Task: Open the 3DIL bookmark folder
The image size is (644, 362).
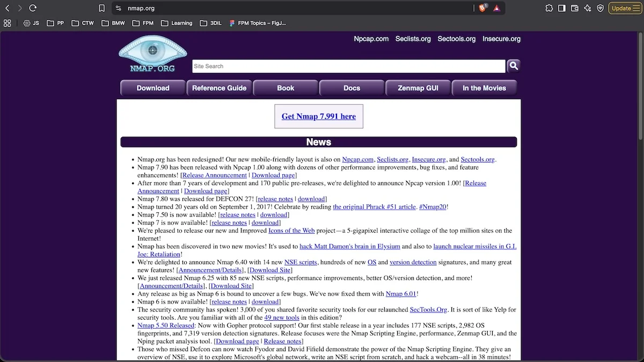Action: pyautogui.click(x=211, y=23)
